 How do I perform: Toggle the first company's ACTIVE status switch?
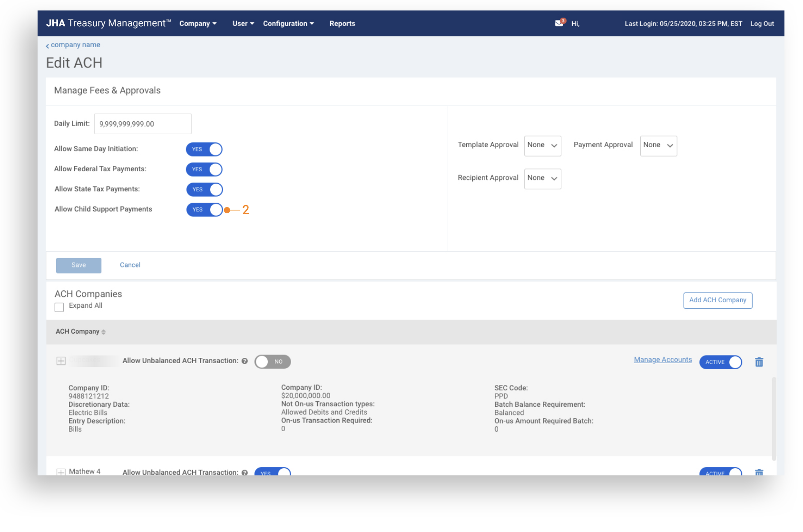pyautogui.click(x=720, y=362)
